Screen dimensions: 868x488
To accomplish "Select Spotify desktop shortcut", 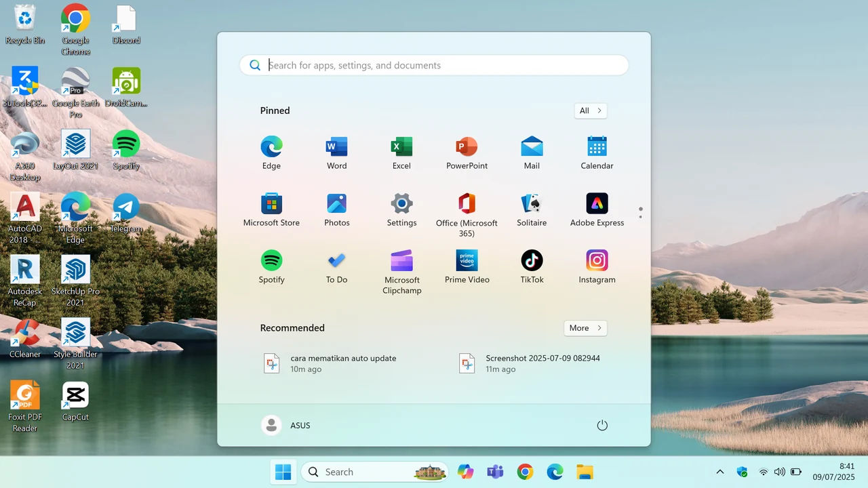I will point(126,150).
